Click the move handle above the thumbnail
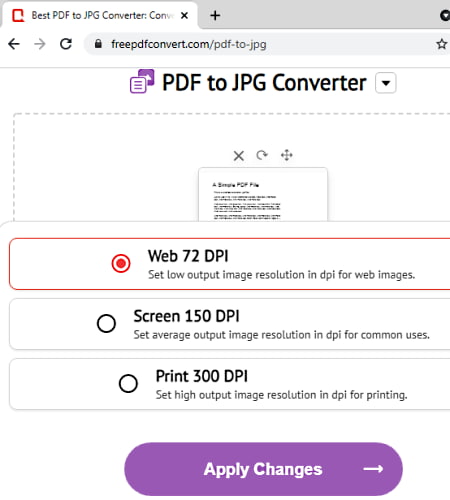Screen dimensions: 450x500 [287, 155]
